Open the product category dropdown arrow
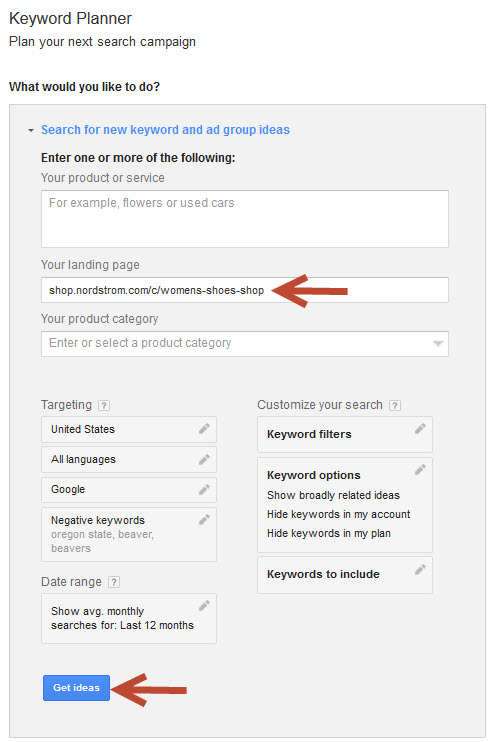 click(438, 344)
